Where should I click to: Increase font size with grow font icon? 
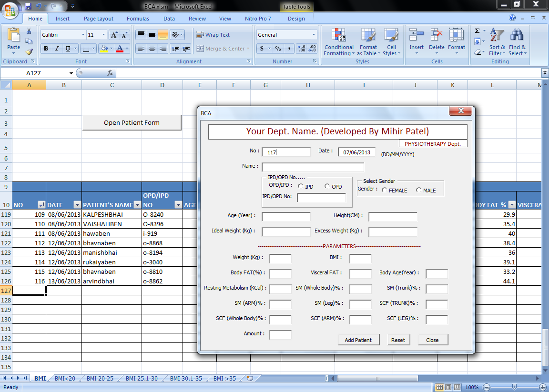pyautogui.click(x=114, y=35)
